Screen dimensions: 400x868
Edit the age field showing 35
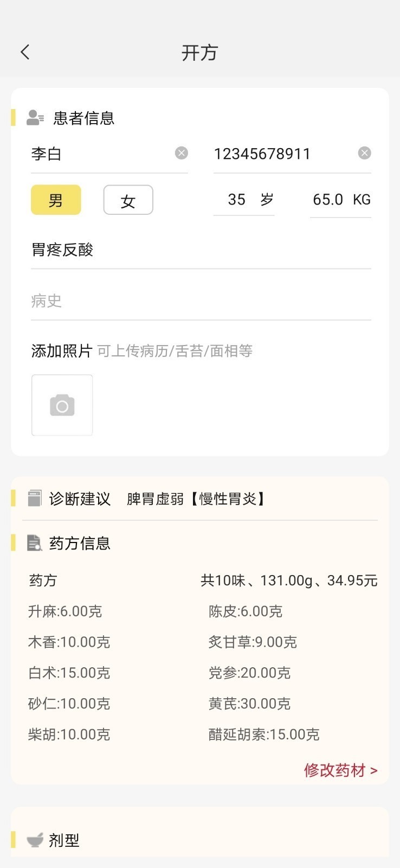[x=237, y=200]
